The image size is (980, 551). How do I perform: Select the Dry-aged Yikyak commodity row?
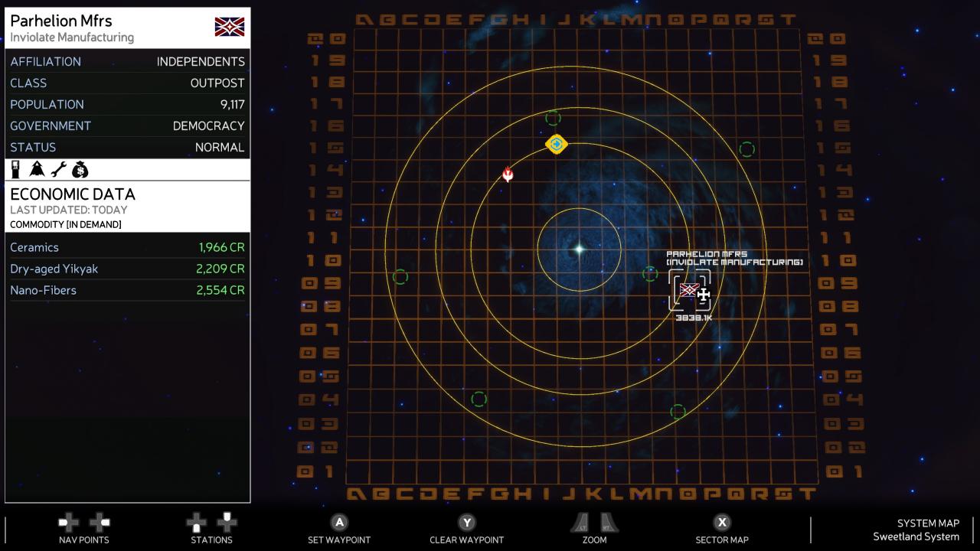click(x=127, y=269)
